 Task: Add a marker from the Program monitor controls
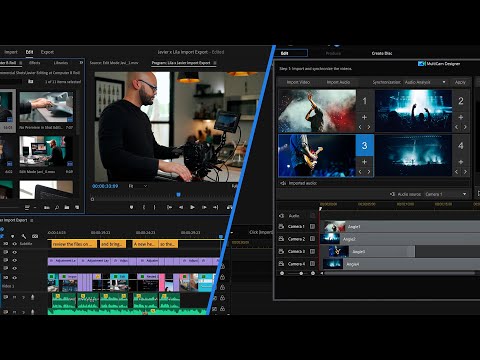(x=131, y=207)
